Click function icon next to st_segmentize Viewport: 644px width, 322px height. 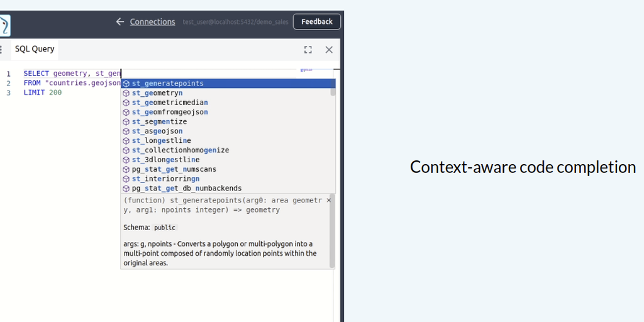click(x=126, y=121)
